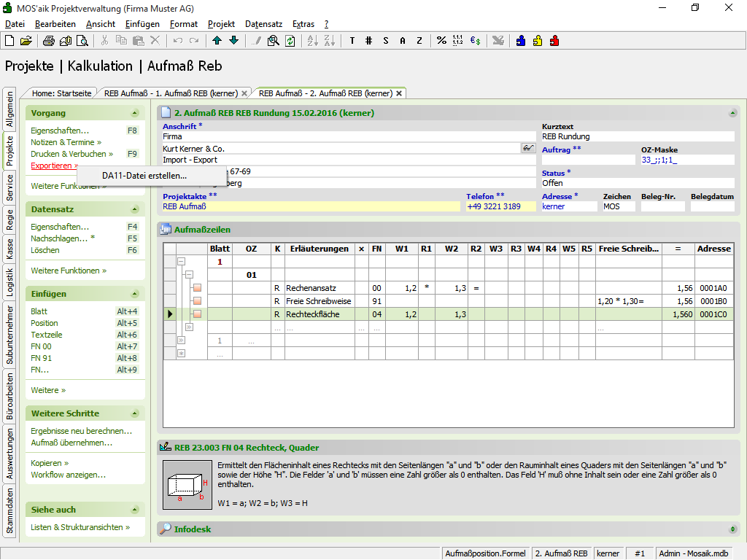This screenshot has height=560, width=747.
Task: Open the Stammdaten vertical side tab
Action: (x=9, y=511)
